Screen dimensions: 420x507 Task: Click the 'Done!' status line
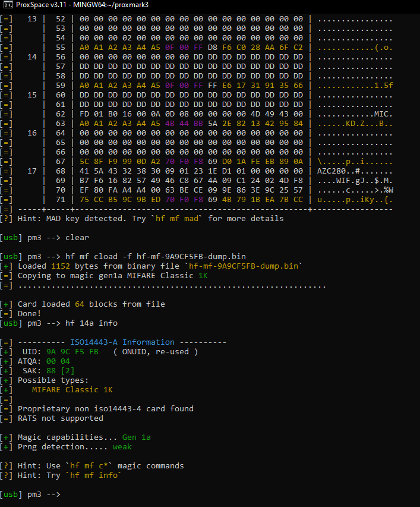(x=29, y=314)
